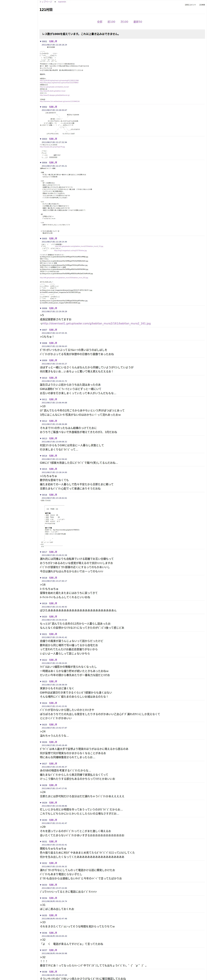Click the 名無し草 name on post 0032
The image size is (210, 980).
click(53, 863)
